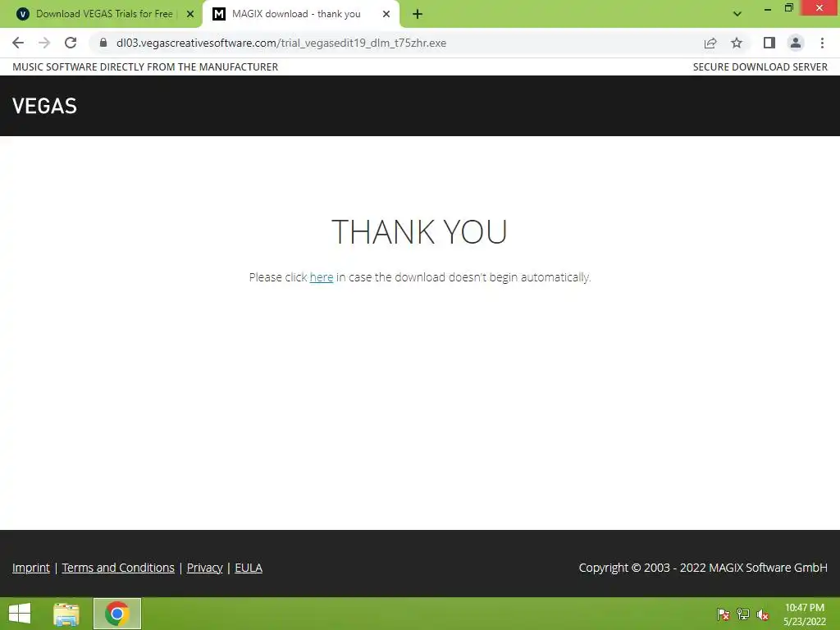Click the 'here' download link

coord(322,277)
